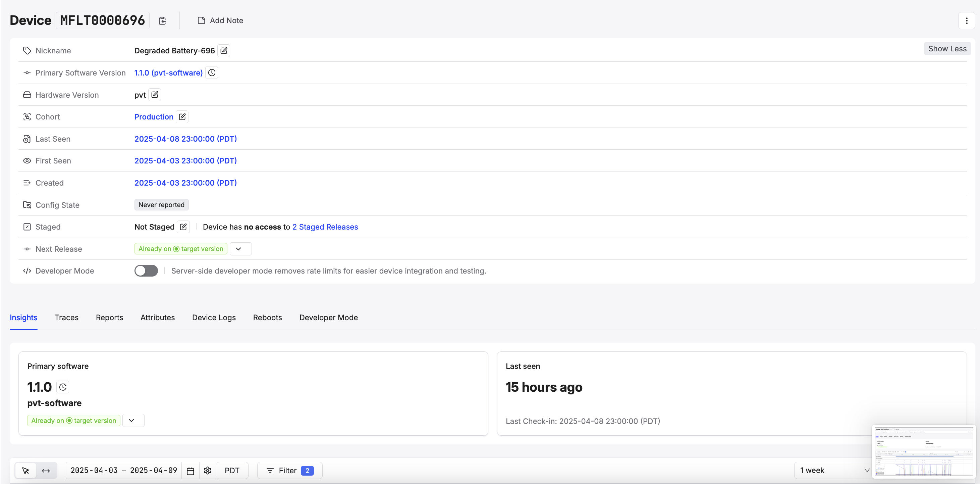This screenshot has height=484, width=980.
Task: Select the pointer cursor mode
Action: (26, 471)
